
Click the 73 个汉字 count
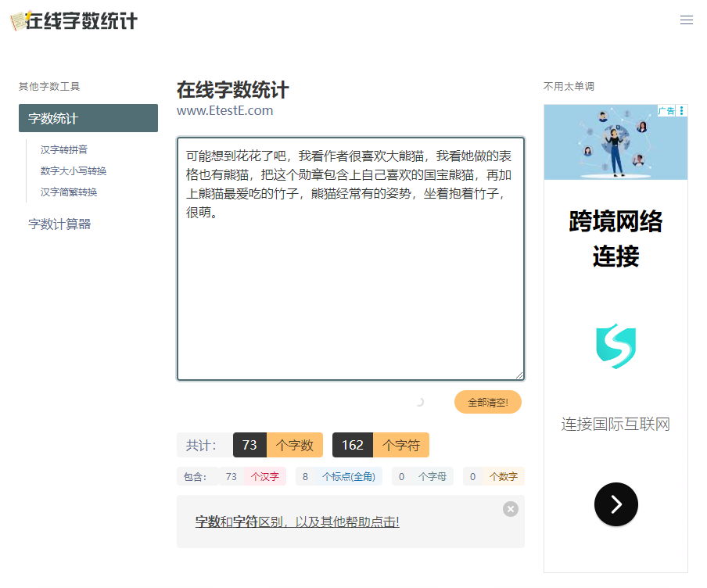(253, 477)
